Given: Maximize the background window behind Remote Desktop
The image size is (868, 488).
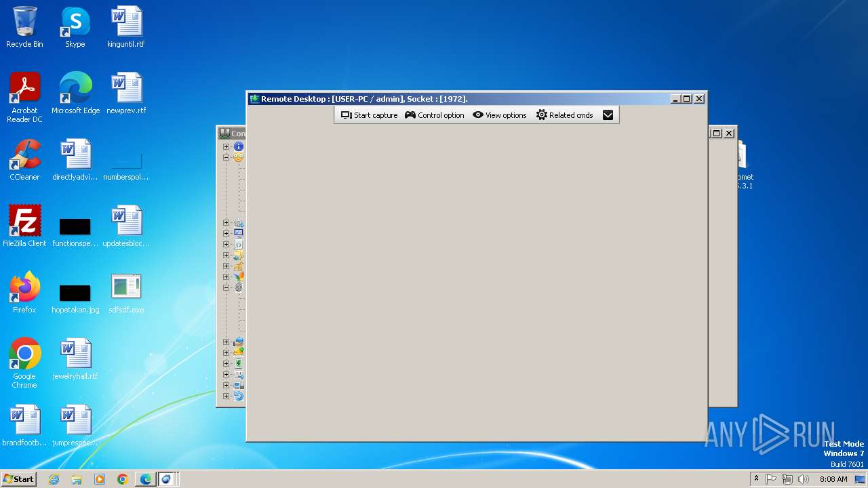Looking at the screenshot, I should pos(716,134).
